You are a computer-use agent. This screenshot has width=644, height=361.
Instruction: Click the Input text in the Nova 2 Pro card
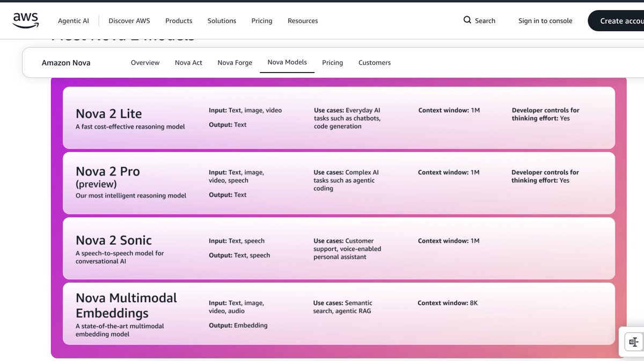coord(236,176)
